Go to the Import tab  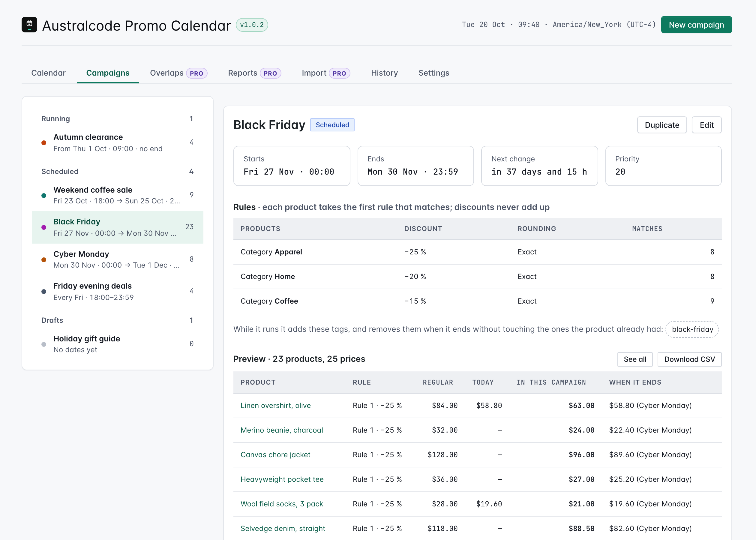[x=325, y=73]
